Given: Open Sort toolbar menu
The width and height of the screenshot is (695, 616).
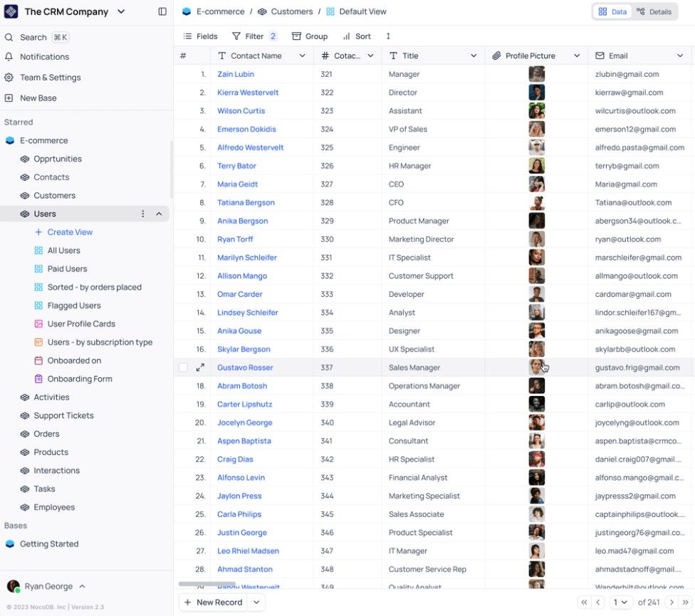Looking at the screenshot, I should pos(357,36).
